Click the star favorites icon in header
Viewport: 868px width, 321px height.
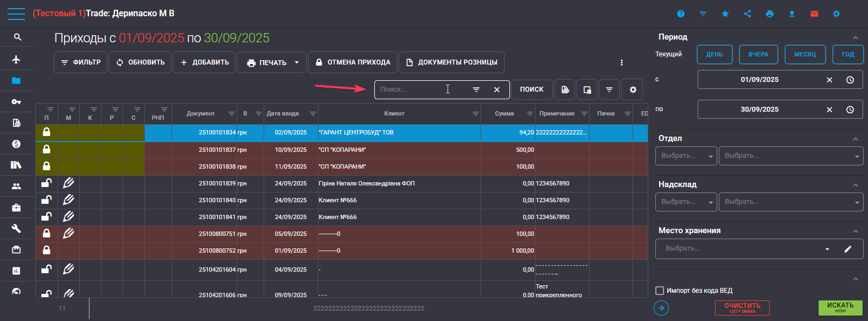(x=725, y=14)
